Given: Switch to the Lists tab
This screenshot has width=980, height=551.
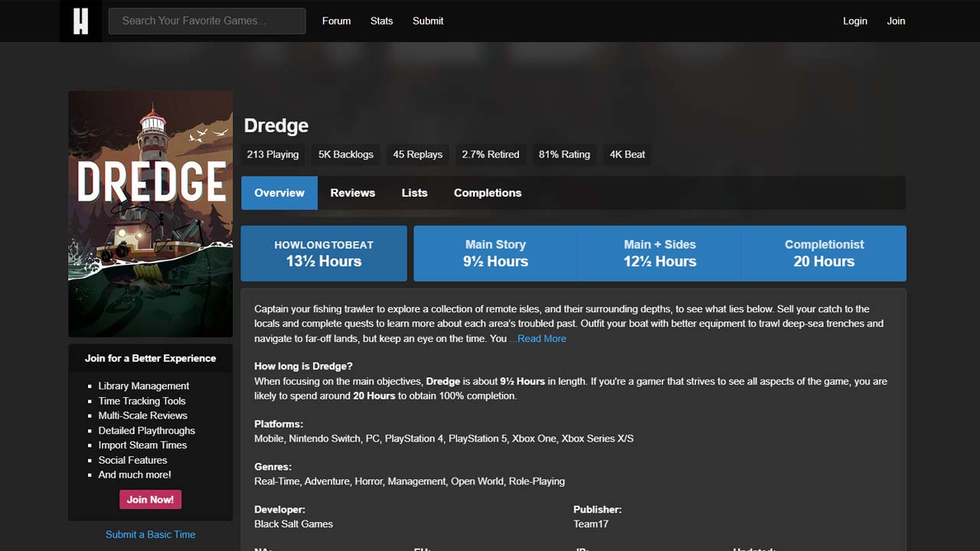Looking at the screenshot, I should (414, 193).
